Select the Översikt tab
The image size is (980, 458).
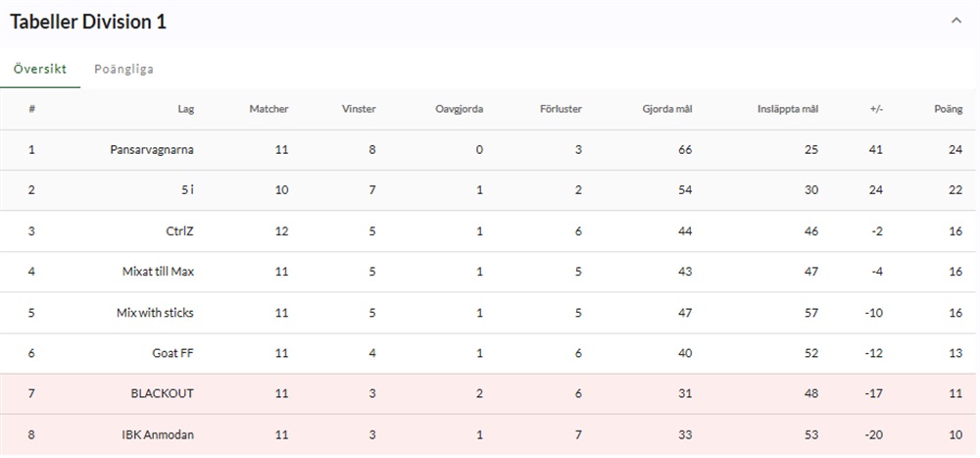tap(40, 70)
